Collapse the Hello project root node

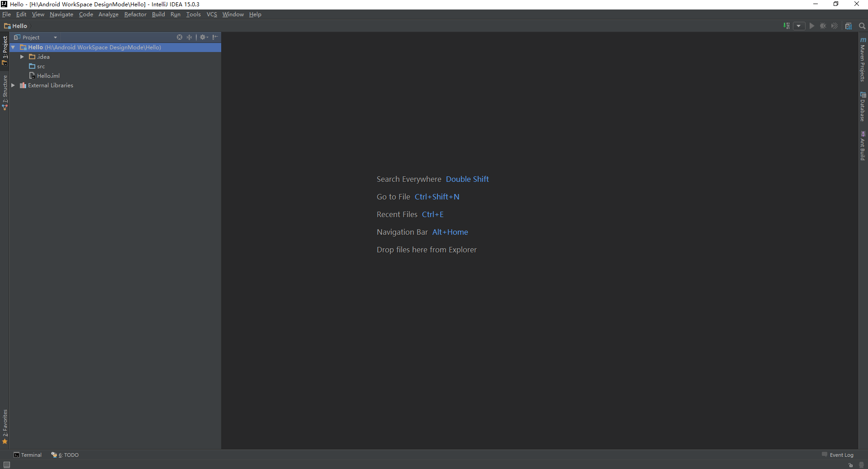pos(13,47)
